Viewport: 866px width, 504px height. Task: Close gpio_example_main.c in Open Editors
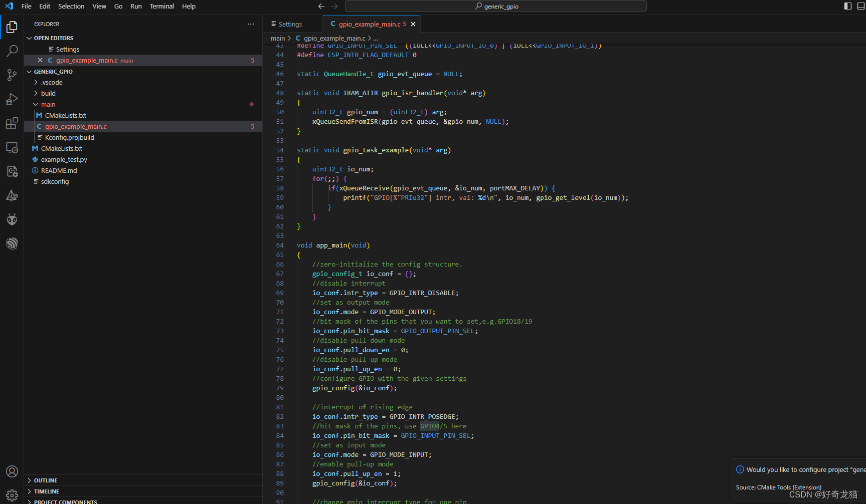point(40,60)
